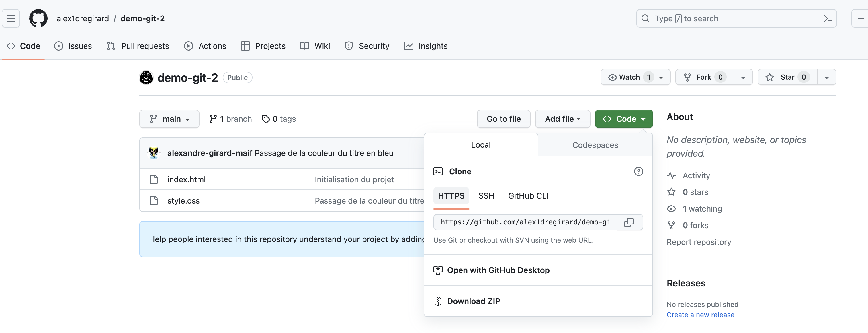View the Insights tab
The width and height of the screenshot is (868, 333).
pyautogui.click(x=426, y=46)
